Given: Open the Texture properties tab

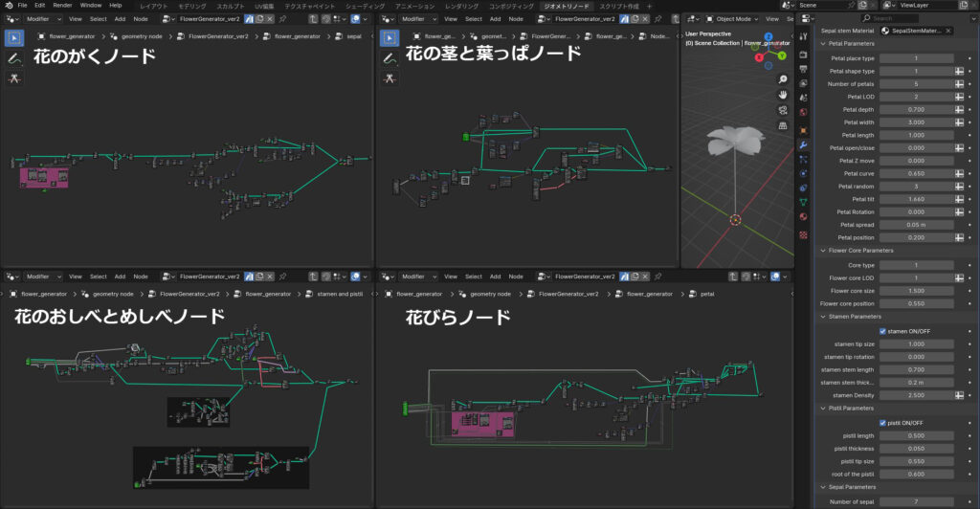Looking at the screenshot, I should (804, 234).
